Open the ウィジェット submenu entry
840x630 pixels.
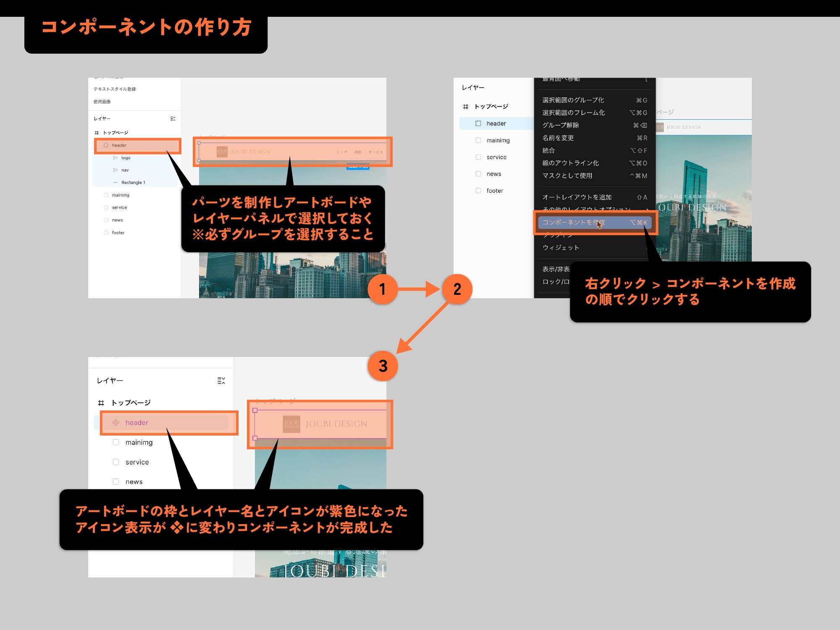pyautogui.click(x=595, y=248)
